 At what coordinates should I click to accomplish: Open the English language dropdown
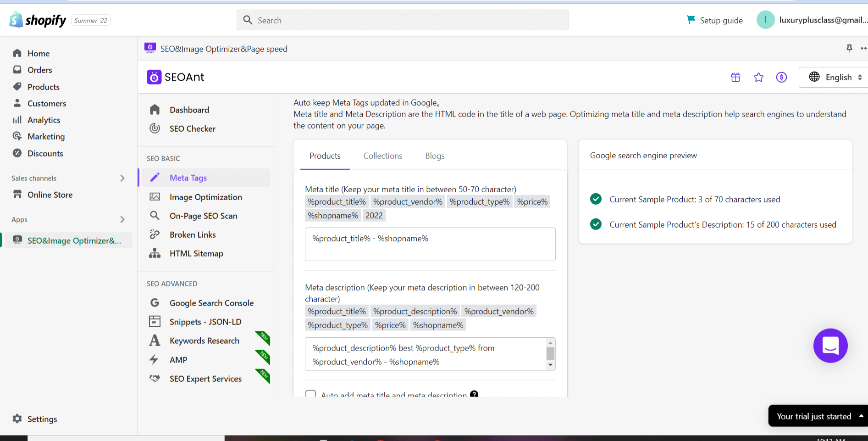pos(835,77)
